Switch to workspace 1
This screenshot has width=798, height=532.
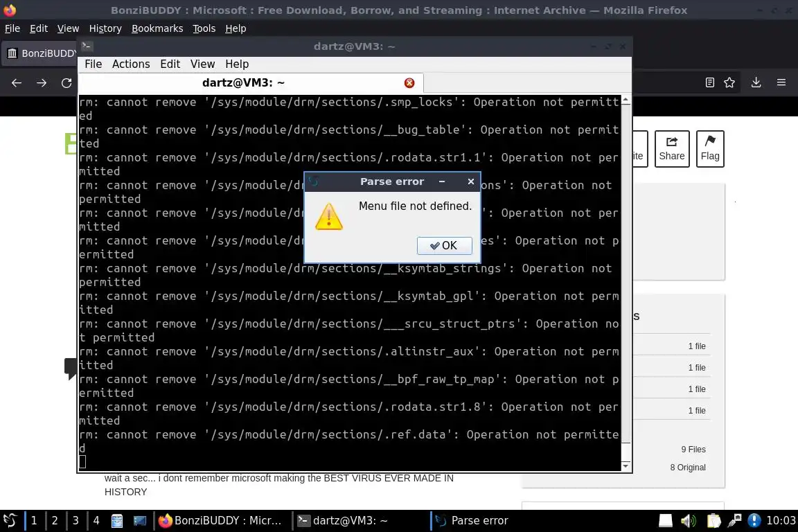pos(33,520)
